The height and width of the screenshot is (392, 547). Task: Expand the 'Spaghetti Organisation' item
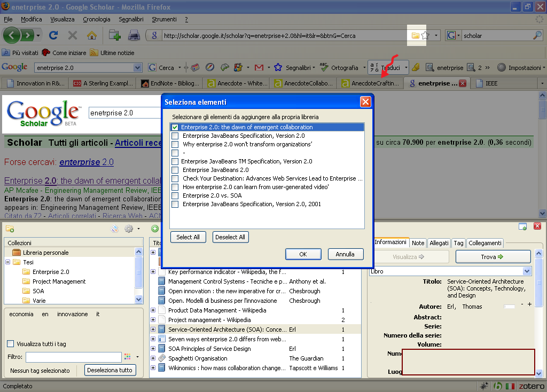[x=153, y=358]
